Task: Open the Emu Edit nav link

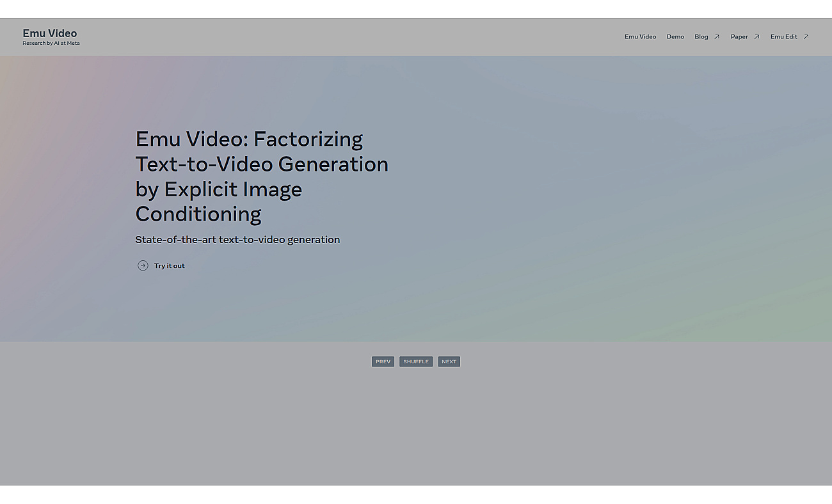Action: [784, 37]
